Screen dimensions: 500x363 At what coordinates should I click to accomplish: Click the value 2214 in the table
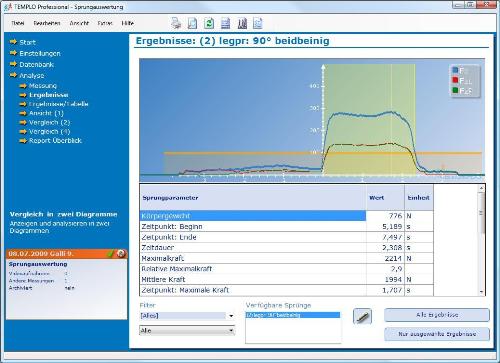(393, 258)
